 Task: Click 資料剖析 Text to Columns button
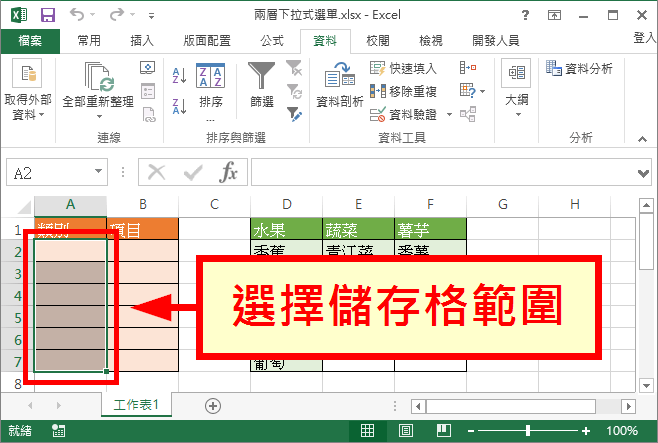click(x=340, y=85)
